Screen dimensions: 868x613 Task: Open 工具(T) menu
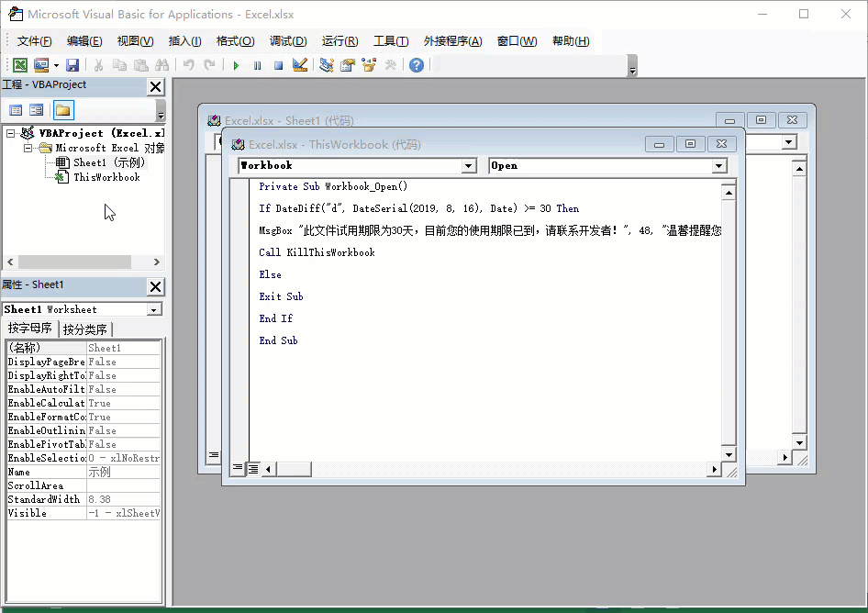(391, 41)
